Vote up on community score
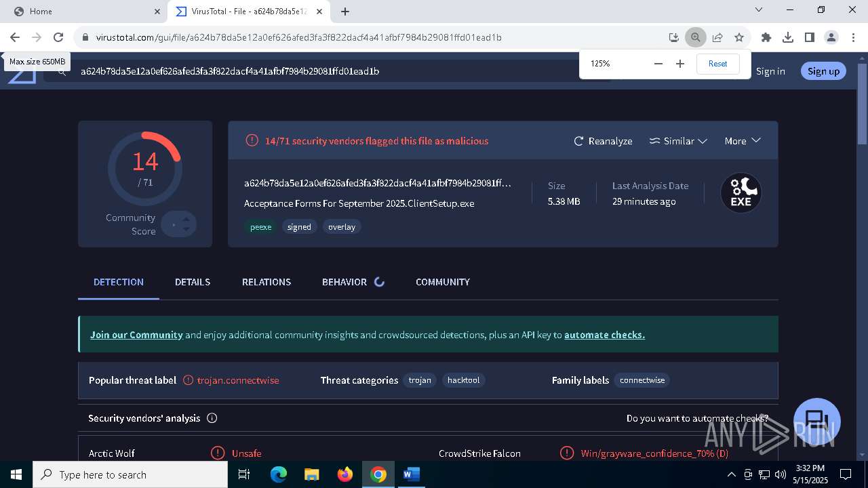Image resolution: width=868 pixels, height=488 pixels. tap(186, 218)
